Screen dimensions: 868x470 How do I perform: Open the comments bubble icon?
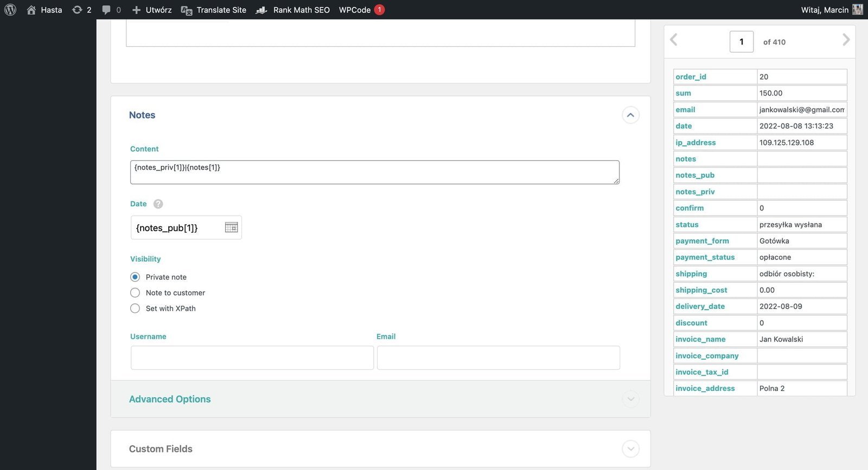point(106,10)
